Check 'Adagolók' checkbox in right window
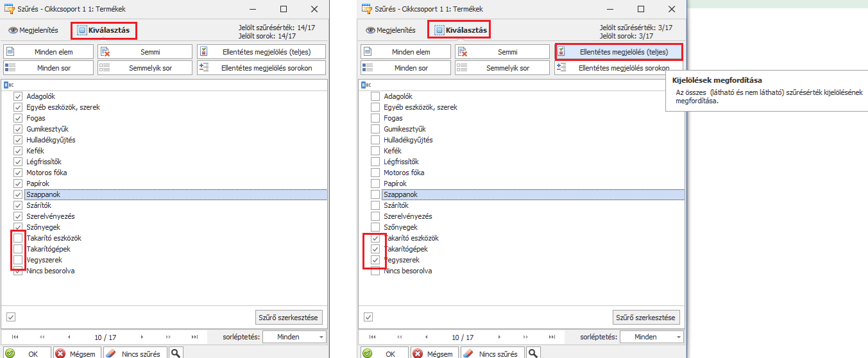The image size is (868, 358). point(375,96)
